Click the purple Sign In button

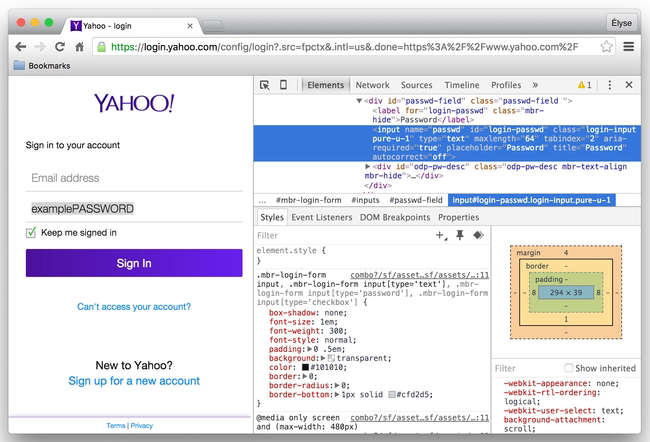coord(134,263)
